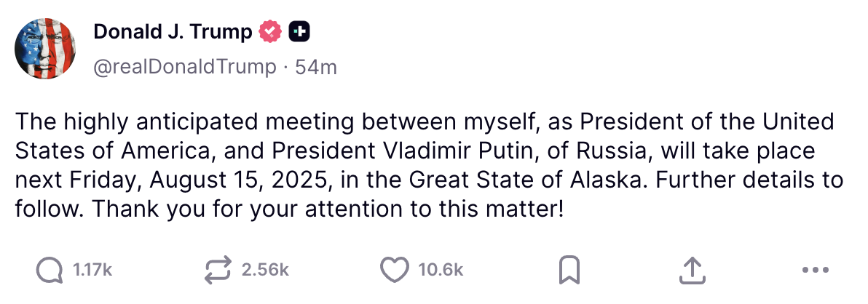The height and width of the screenshot is (304, 868).
Task: Like the post with the heart icon
Action: (395, 271)
